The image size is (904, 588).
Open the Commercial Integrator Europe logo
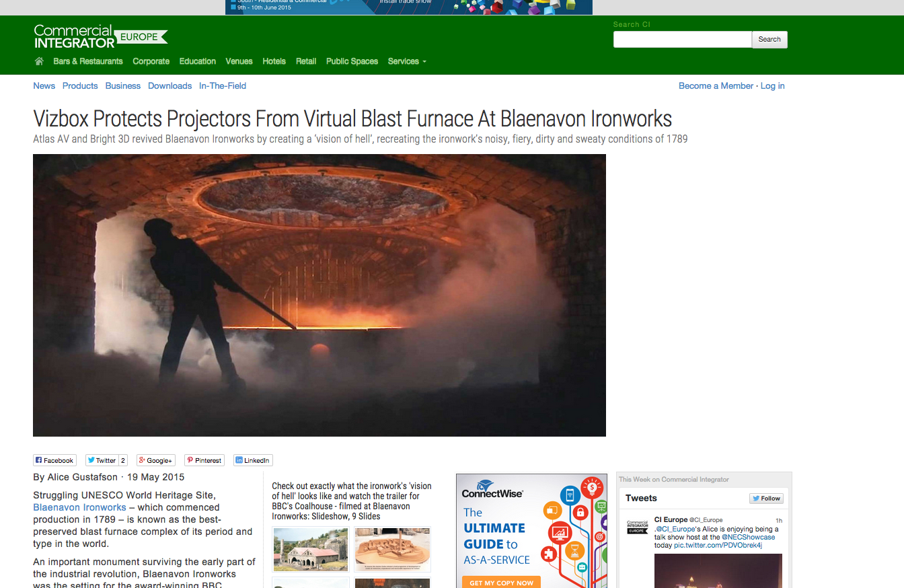pyautogui.click(x=100, y=36)
